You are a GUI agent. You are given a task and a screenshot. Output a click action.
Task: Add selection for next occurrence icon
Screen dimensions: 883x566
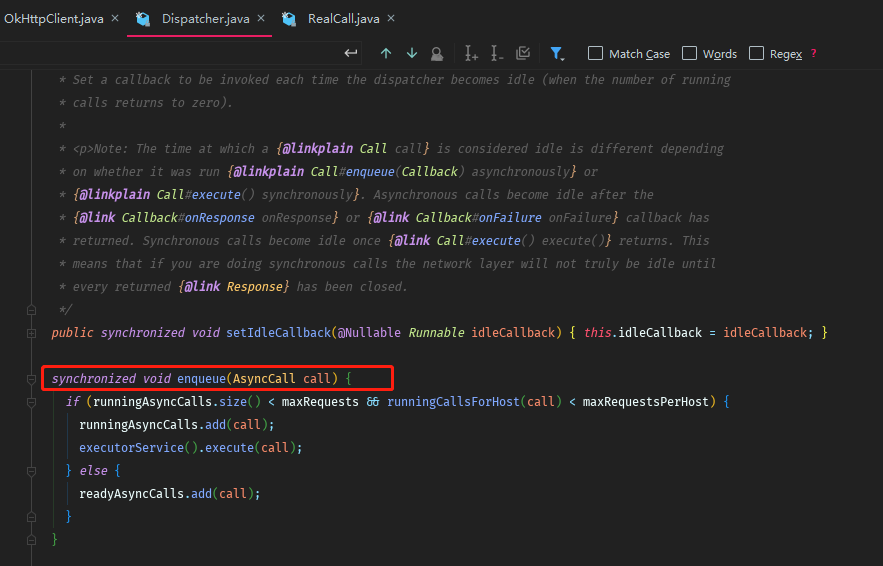[472, 53]
